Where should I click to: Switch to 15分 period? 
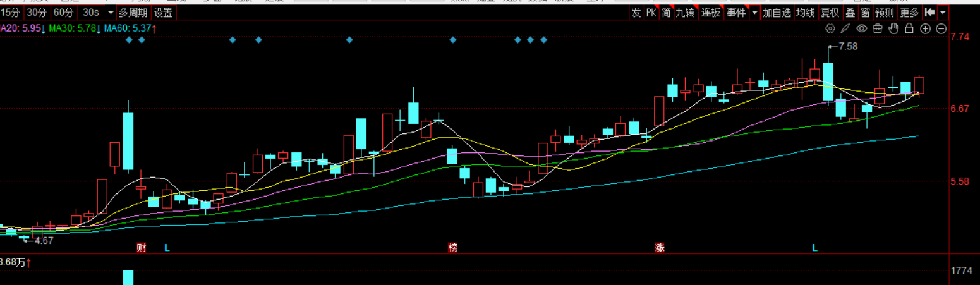coord(10,12)
